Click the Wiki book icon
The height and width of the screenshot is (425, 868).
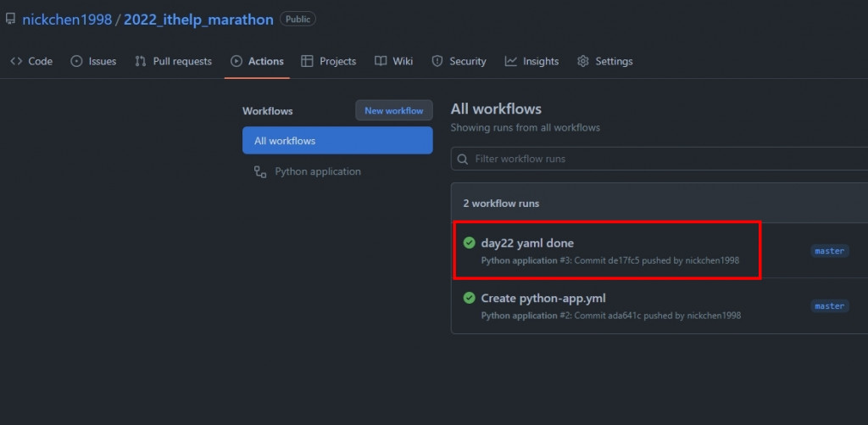click(x=381, y=62)
